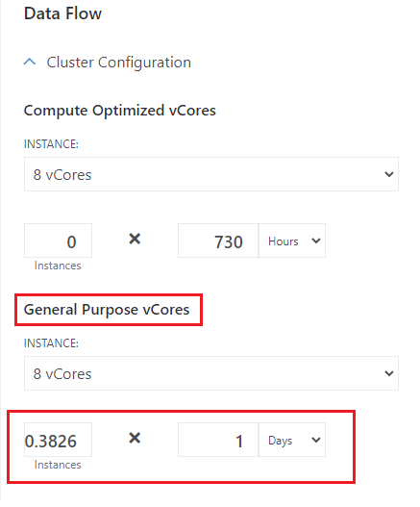The height and width of the screenshot is (507, 420).
Task: Click the multiply icon beside Days row
Action: 135,438
